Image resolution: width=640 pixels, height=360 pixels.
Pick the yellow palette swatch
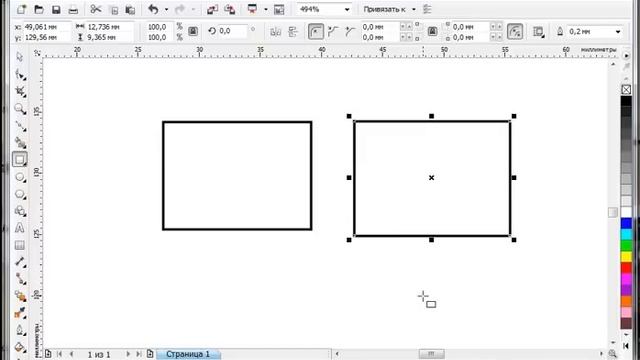tap(626, 257)
